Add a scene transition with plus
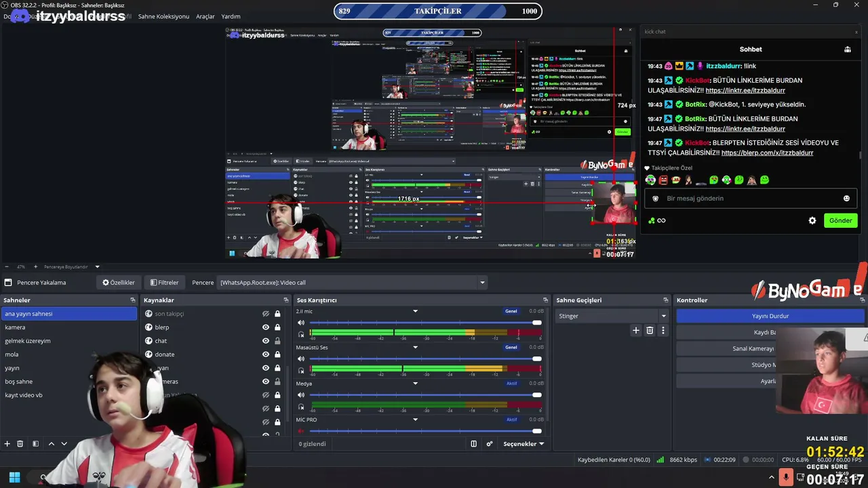 635,330
